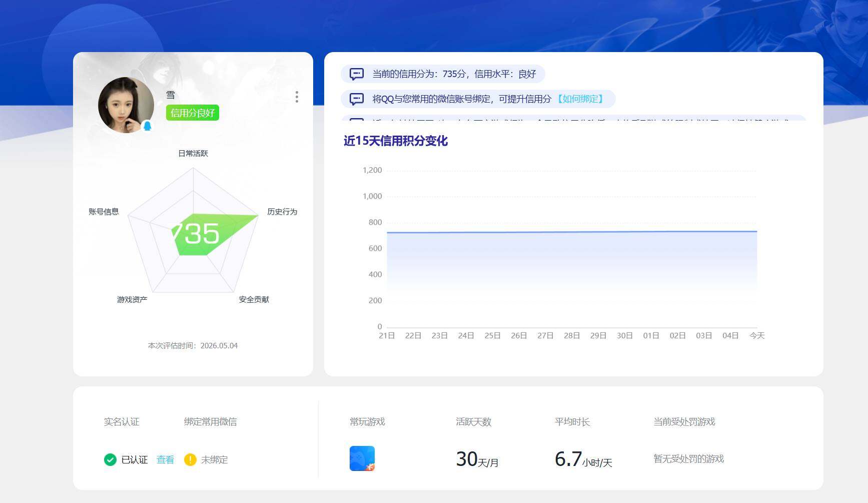This screenshot has height=503, width=868.
Task: Click the 735 score in radar chart
Action: [196, 234]
